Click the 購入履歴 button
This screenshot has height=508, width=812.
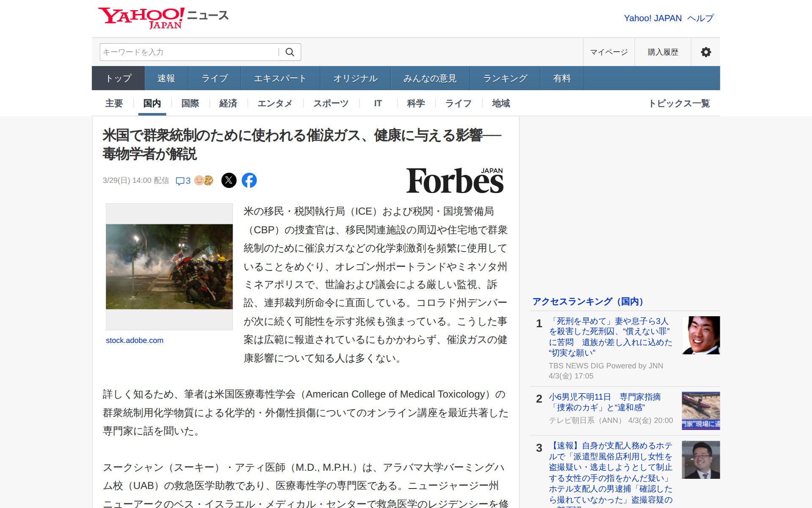pyautogui.click(x=663, y=52)
